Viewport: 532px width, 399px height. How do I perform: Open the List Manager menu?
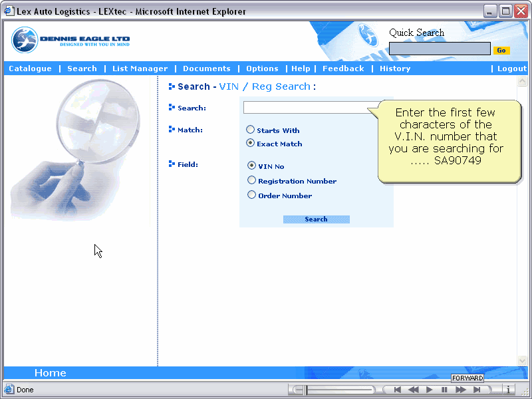tap(140, 68)
